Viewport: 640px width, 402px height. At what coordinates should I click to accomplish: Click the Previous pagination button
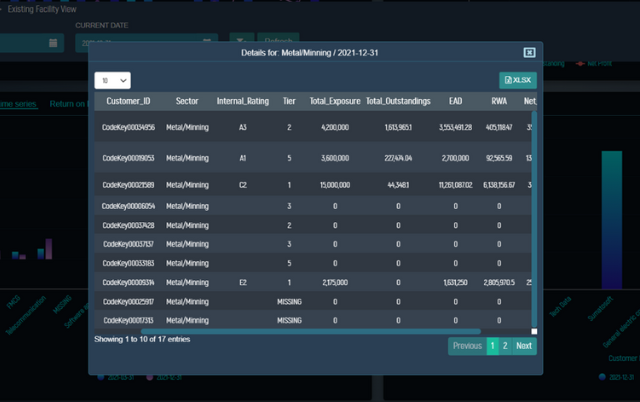pos(467,346)
